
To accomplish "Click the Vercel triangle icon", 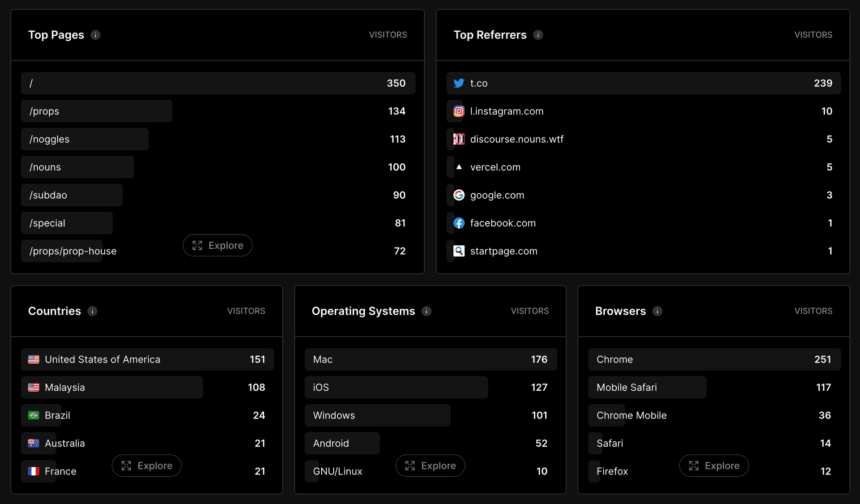I will [459, 167].
